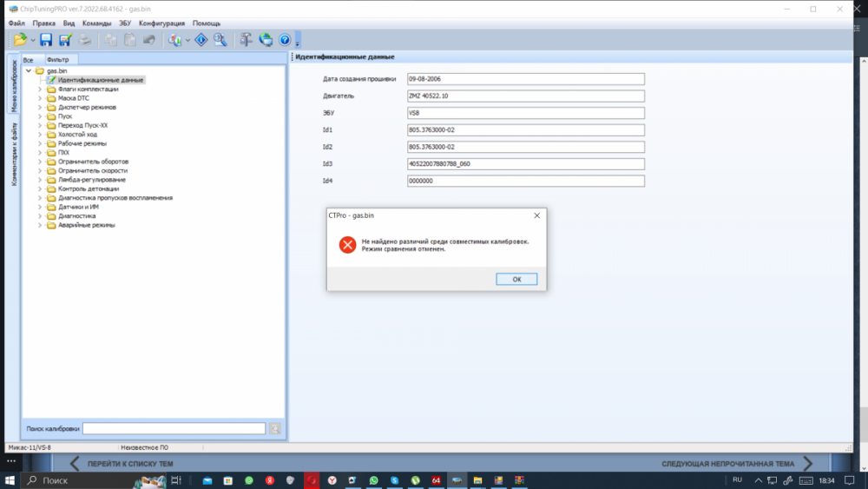Click the Поиск калибровки search box

(174, 429)
